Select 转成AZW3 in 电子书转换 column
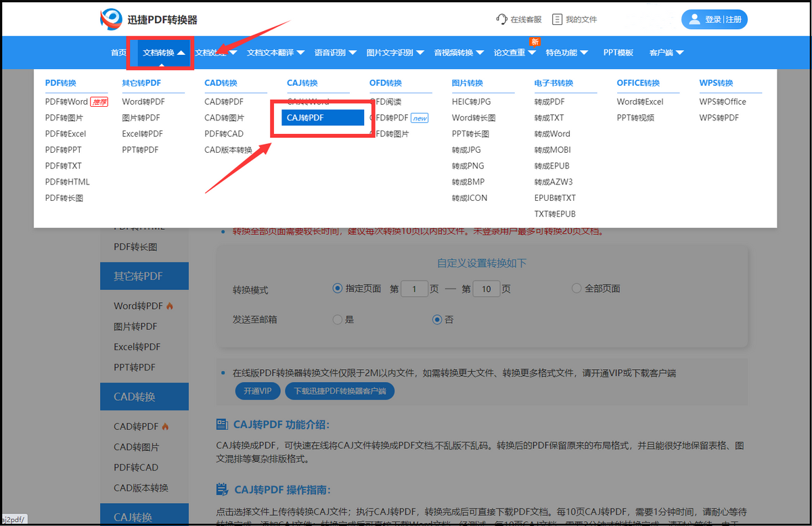Image resolution: width=812 pixels, height=526 pixels. [554, 182]
